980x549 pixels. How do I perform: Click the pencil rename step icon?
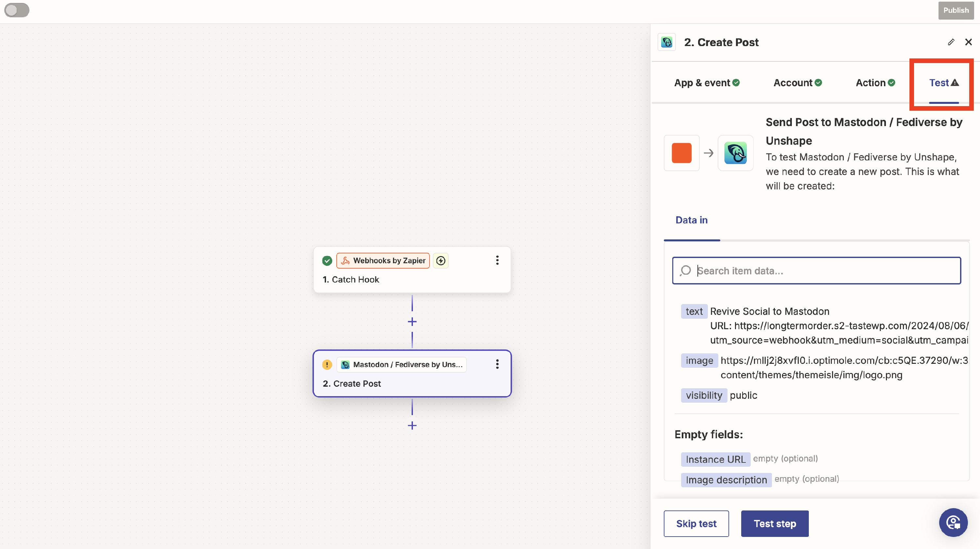[951, 42]
